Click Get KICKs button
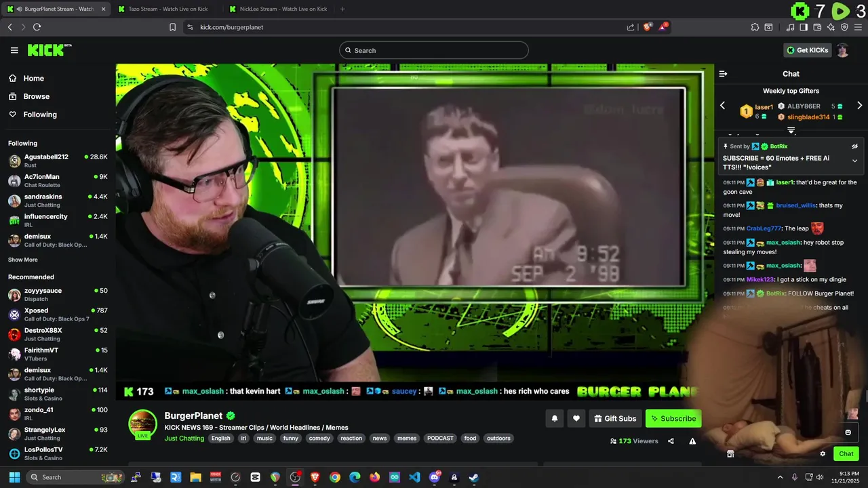The image size is (868, 488). click(806, 50)
